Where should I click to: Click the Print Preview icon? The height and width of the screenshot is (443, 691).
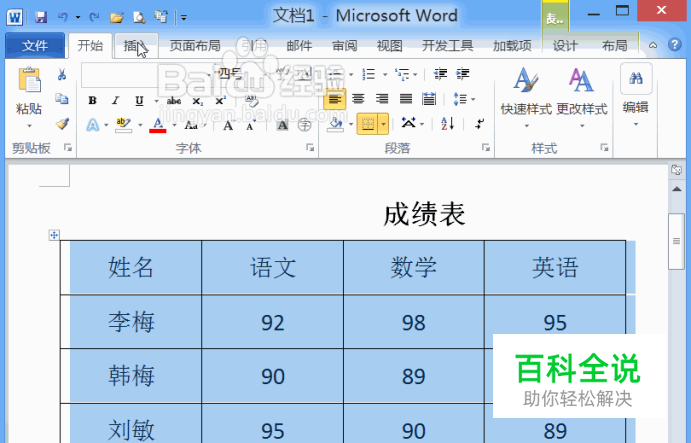click(139, 17)
